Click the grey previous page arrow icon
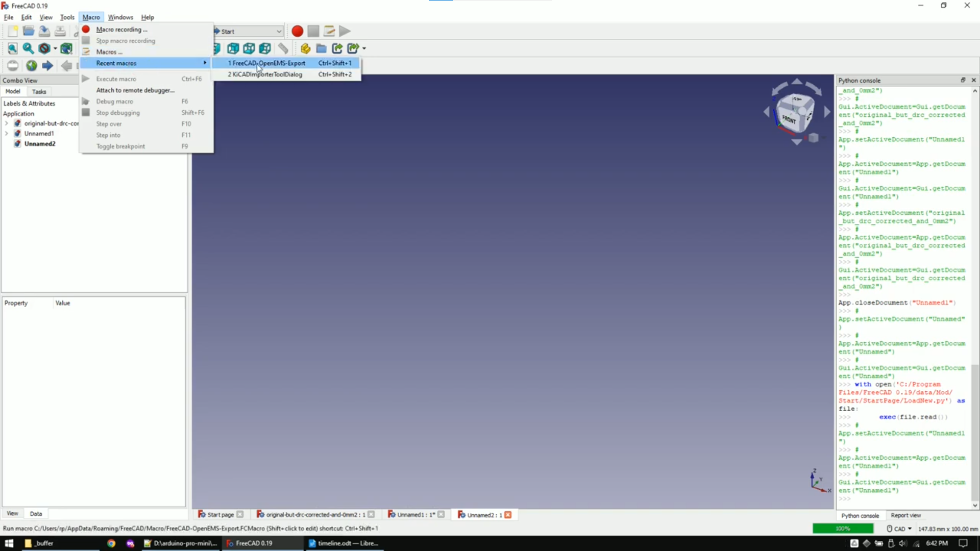 click(66, 65)
